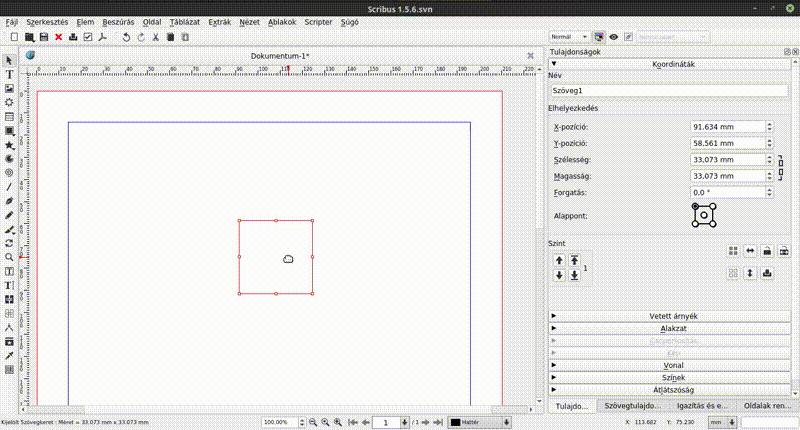This screenshot has height=430, width=800.
Task: Toggle the preview mode eye icon
Action: pos(614,37)
